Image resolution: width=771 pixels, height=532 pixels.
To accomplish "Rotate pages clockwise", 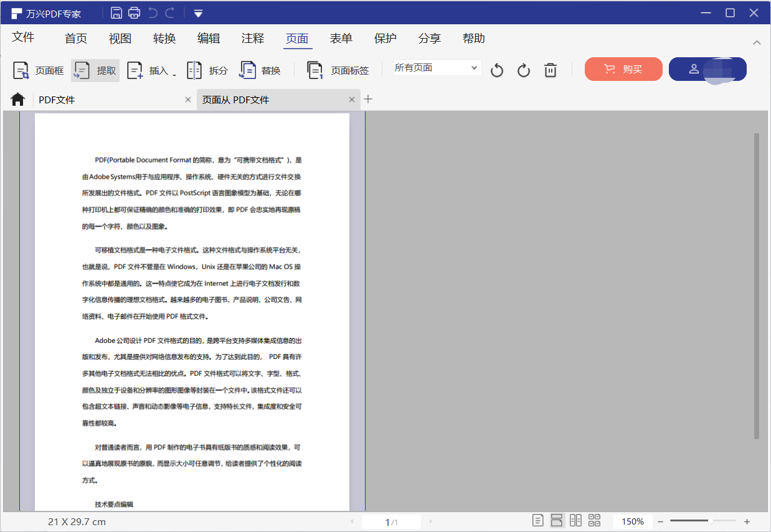I will pos(523,70).
